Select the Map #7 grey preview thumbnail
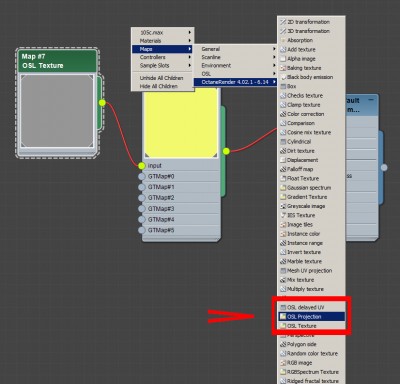The width and height of the screenshot is (400, 384). (x=57, y=111)
